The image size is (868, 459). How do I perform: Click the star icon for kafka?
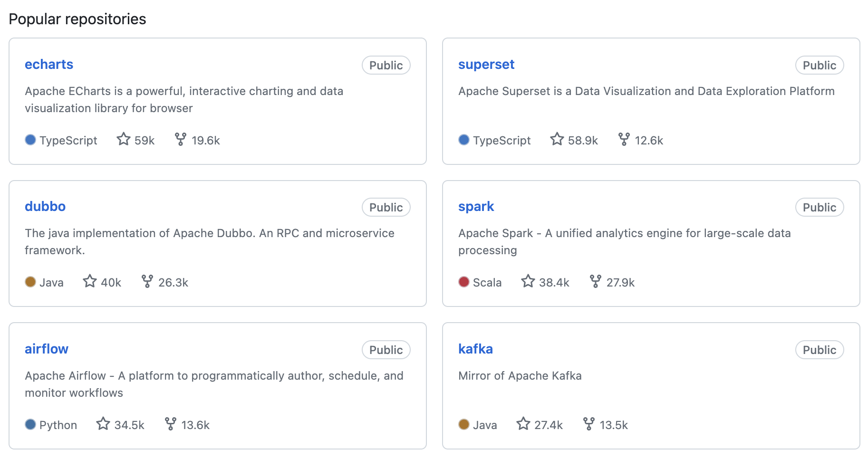coord(523,424)
